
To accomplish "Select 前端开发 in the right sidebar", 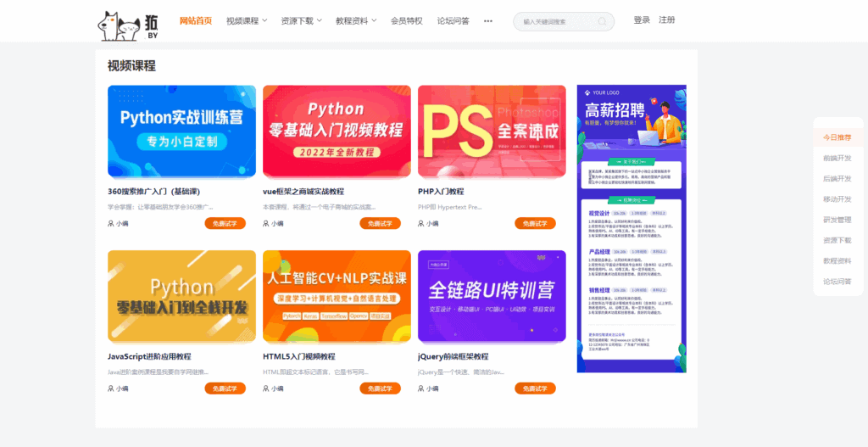I will 837,158.
